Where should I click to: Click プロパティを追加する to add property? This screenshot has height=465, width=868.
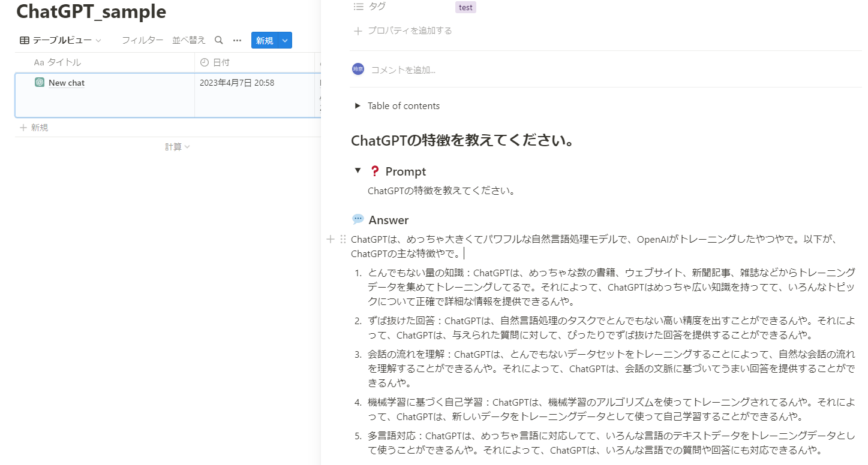coord(409,31)
